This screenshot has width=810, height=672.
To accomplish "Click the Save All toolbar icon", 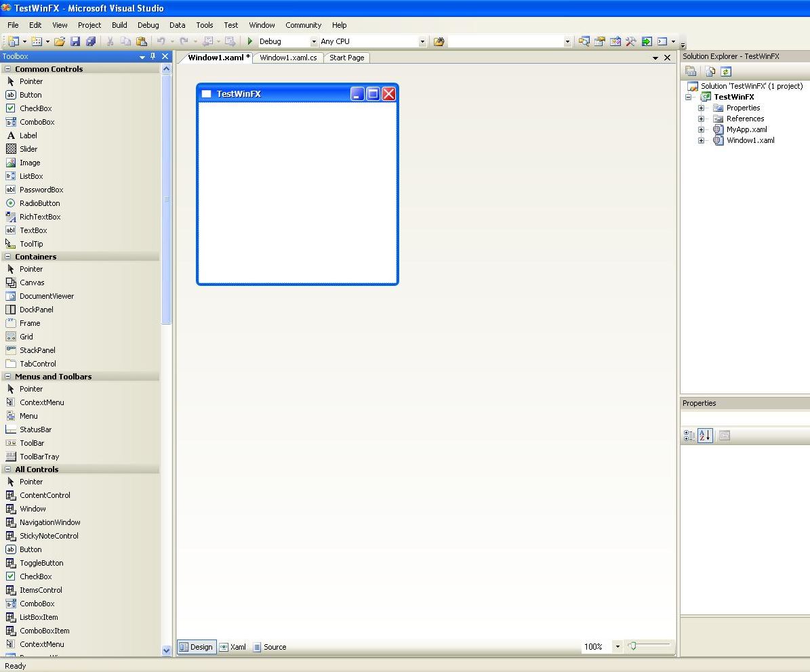I will pos(91,41).
